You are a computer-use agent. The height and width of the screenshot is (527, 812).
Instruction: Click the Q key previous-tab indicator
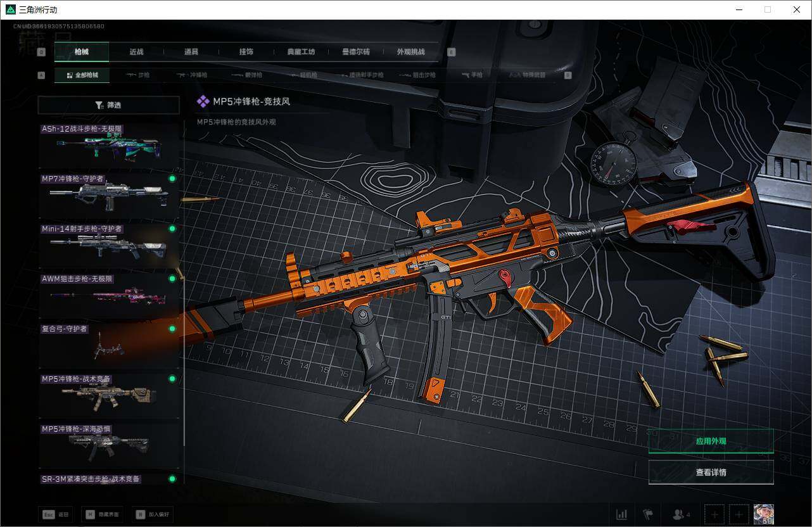[x=42, y=53]
